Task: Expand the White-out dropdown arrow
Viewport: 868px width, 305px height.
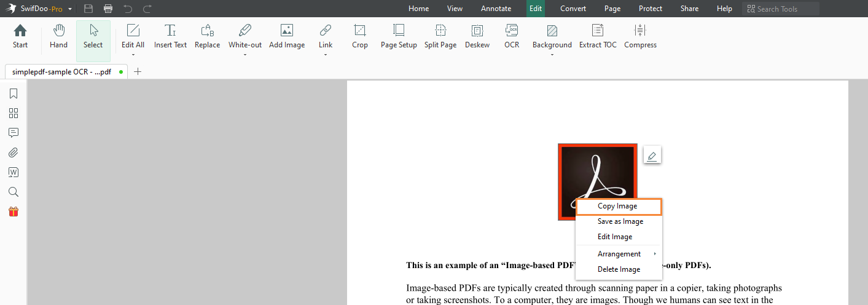Action: [x=245, y=55]
